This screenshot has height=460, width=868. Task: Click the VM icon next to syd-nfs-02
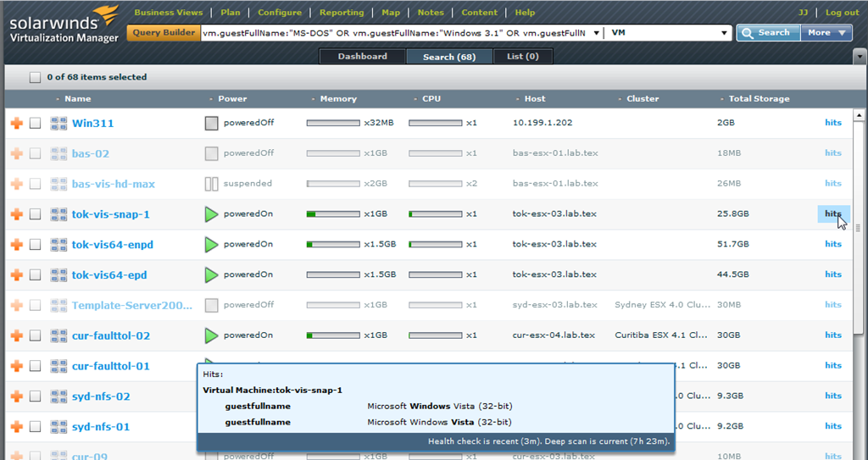[58, 396]
